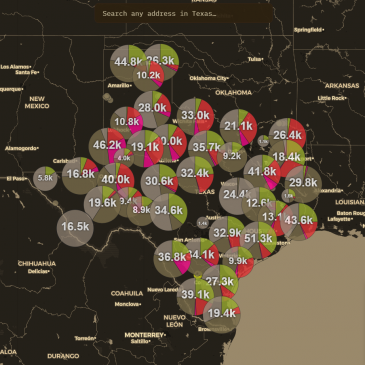Open the 51.3k cluster near Houston

tap(258, 240)
